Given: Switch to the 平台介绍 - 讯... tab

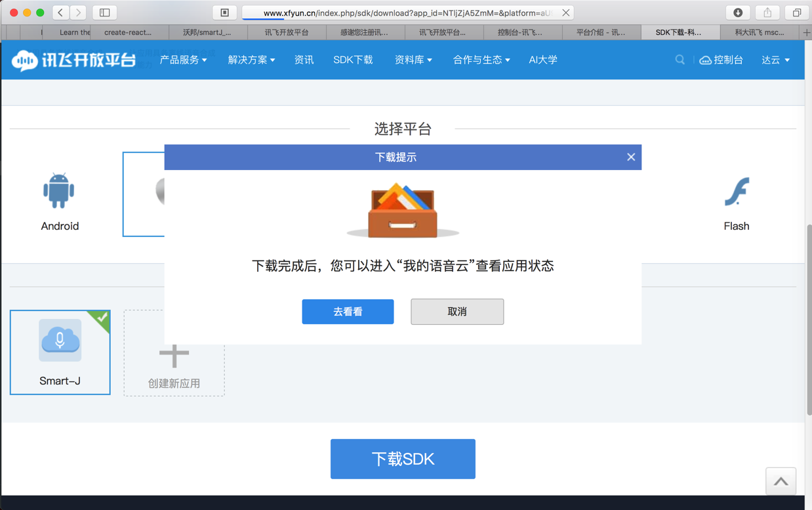Looking at the screenshot, I should tap(601, 32).
